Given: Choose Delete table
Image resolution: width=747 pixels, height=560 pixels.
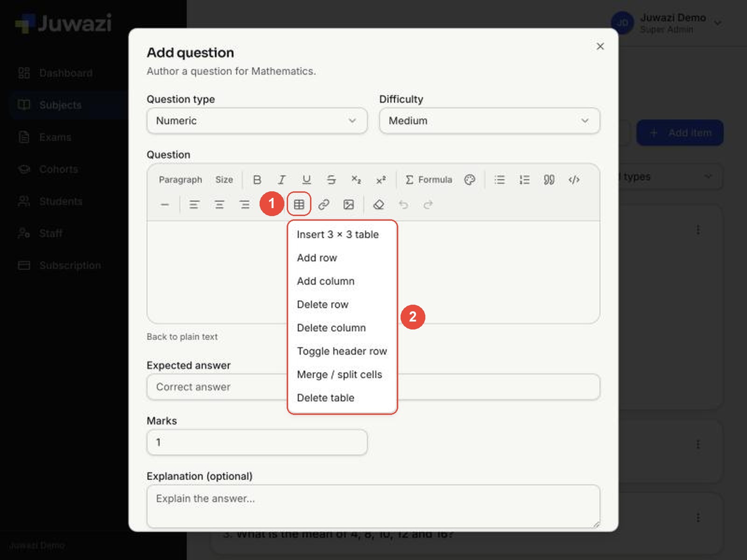Looking at the screenshot, I should coord(342,398).
